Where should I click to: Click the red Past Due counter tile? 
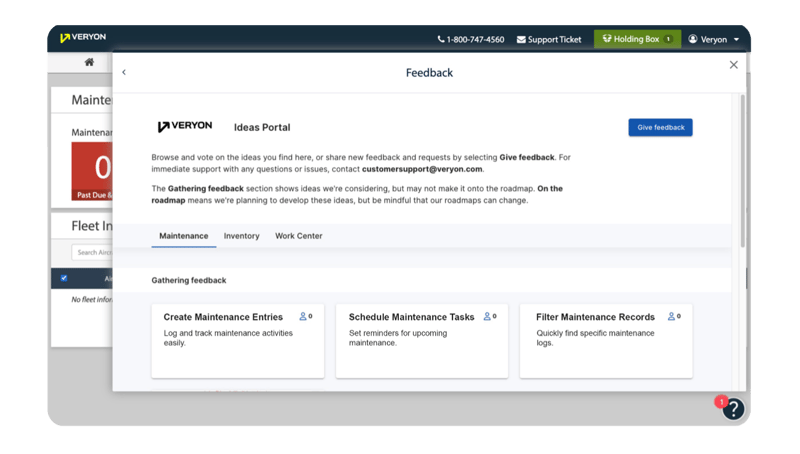[92, 171]
